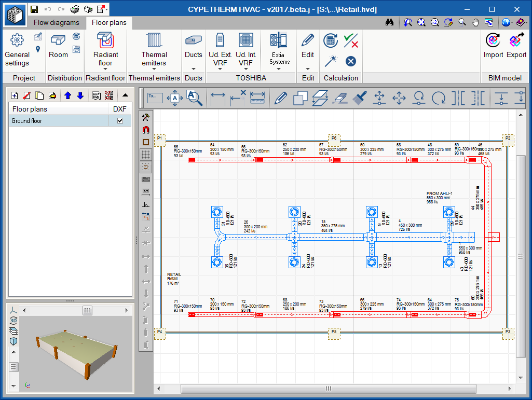Click the 3D preview horizontal slider handle
The height and width of the screenshot is (400, 532).
pyautogui.click(x=87, y=310)
